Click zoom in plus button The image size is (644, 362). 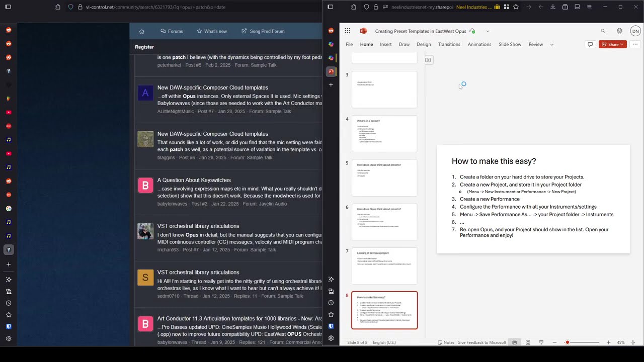coord(608,342)
